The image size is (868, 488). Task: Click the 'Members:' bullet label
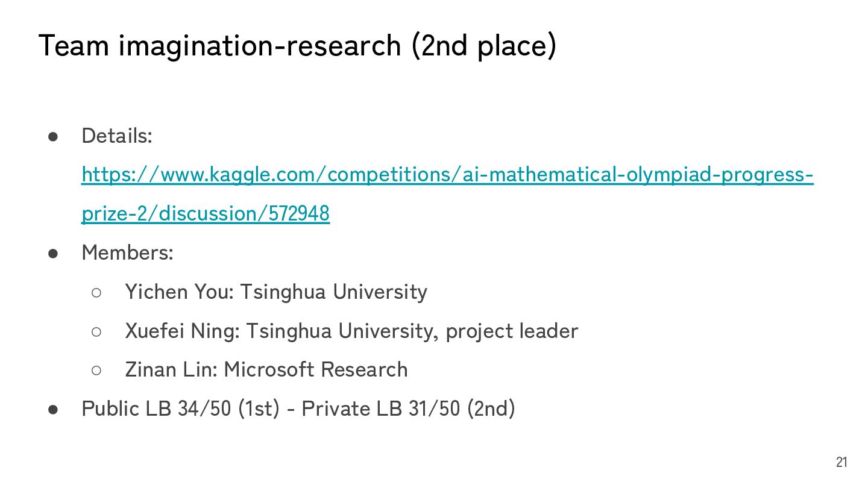coord(127,252)
